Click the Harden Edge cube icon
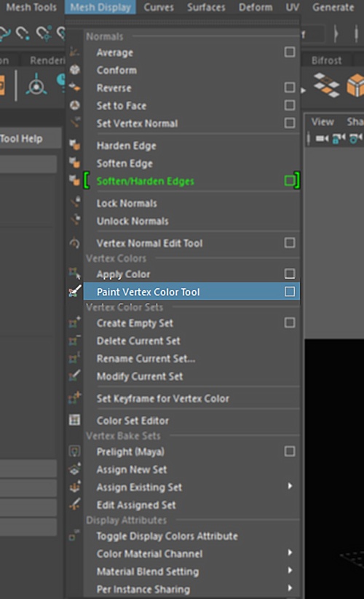 [x=74, y=145]
